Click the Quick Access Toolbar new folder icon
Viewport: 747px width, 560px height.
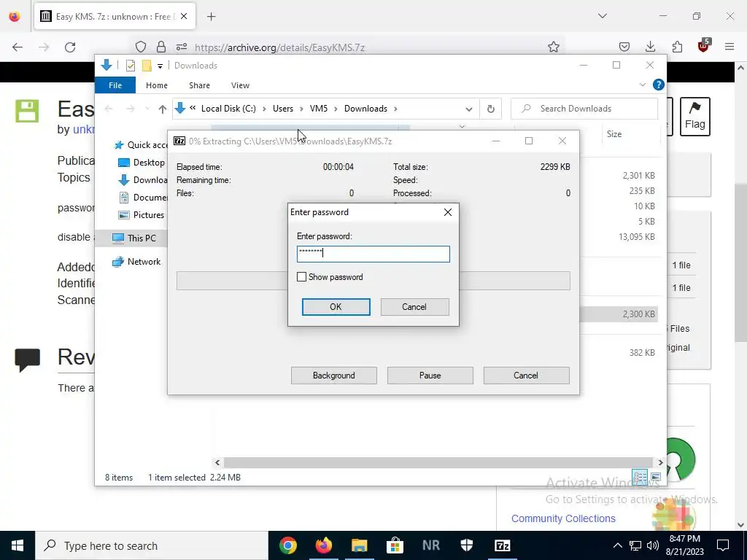147,66
